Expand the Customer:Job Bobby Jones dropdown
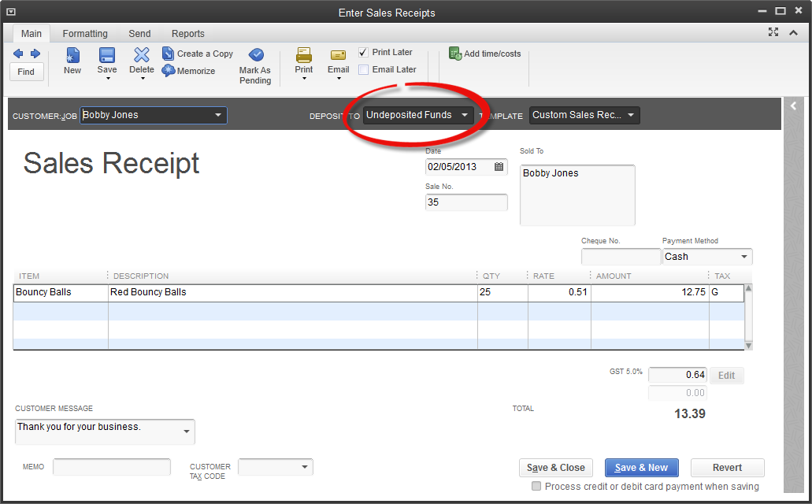812x504 pixels. pos(218,115)
